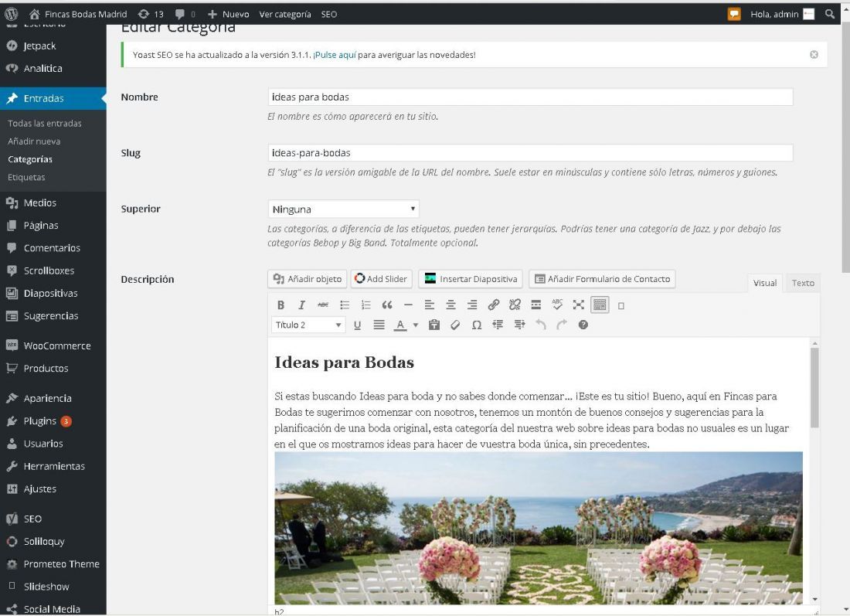Toggle spellcheck icon
Image resolution: width=850 pixels, height=616 pixels.
[557, 305]
